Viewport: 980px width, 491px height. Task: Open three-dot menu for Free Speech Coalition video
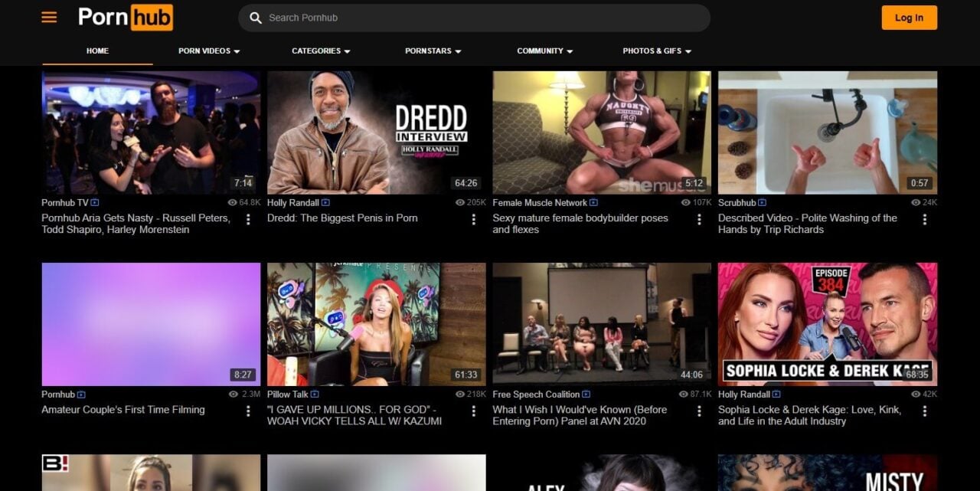click(x=699, y=411)
